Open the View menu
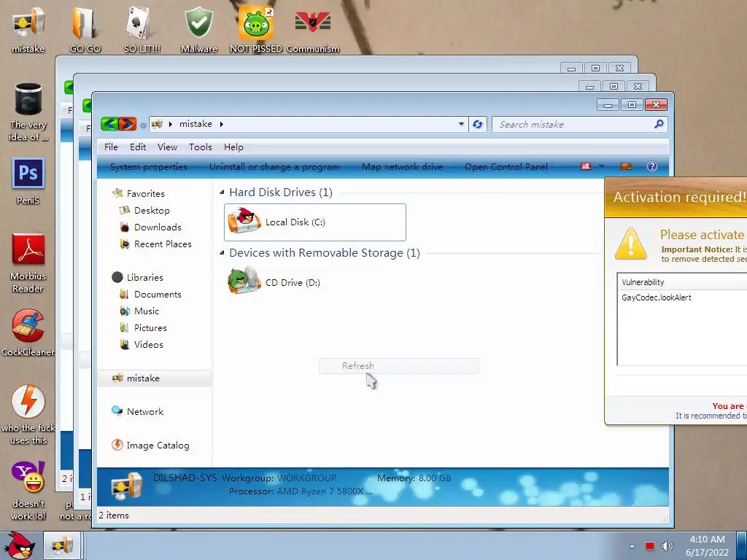 (167, 147)
